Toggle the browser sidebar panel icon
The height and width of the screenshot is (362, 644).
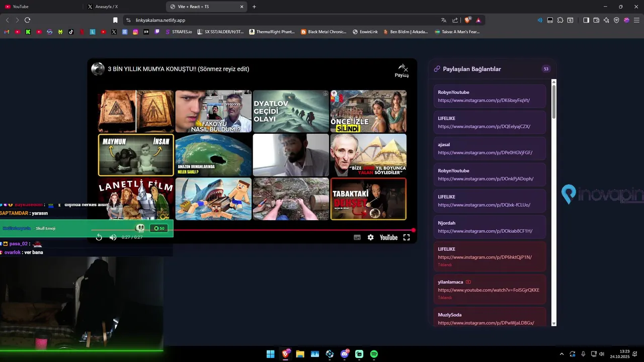coord(586,20)
